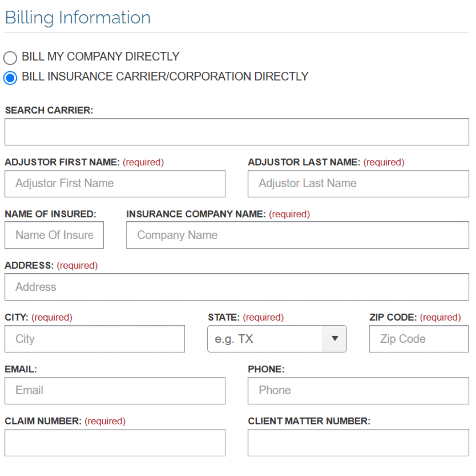The image size is (476, 476).
Task: Click the INSURANCE COMPANY NAME label
Action: pos(196,214)
